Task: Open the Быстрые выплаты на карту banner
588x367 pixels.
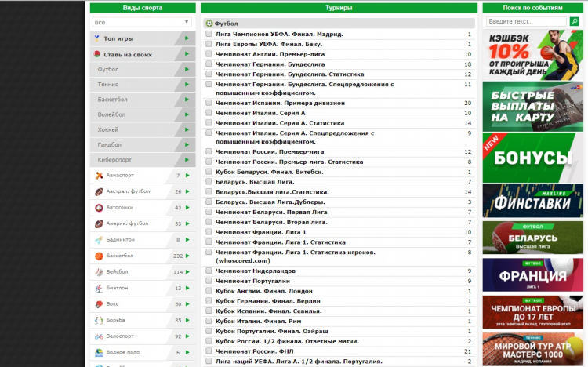Action: point(532,106)
